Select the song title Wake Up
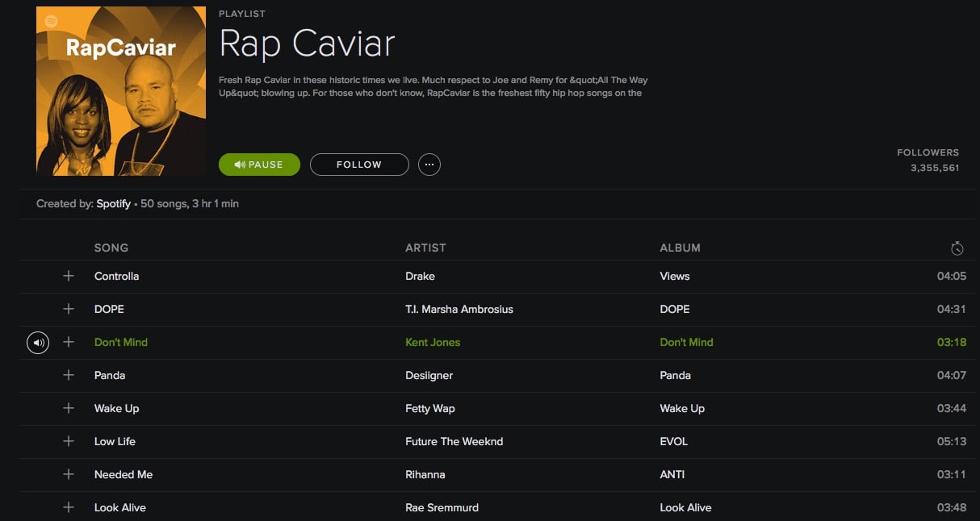This screenshot has width=980, height=521. (x=117, y=408)
